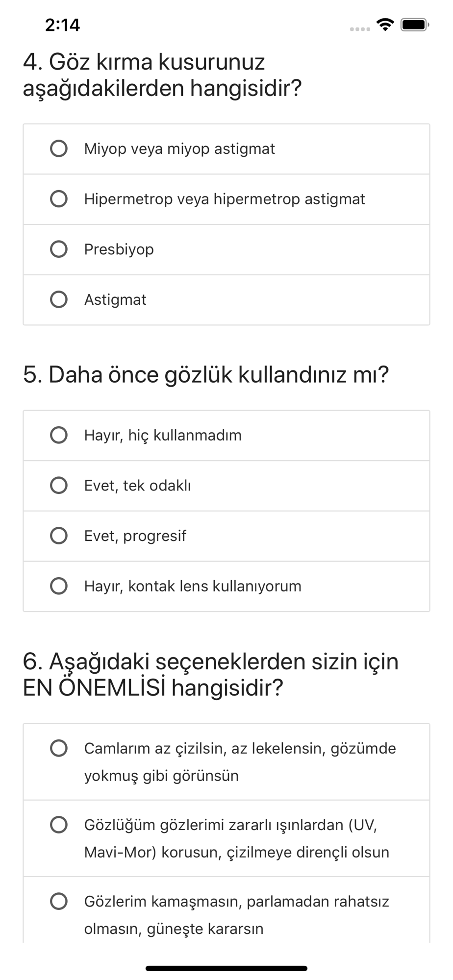Viewport: 453px width, 980px height.
Task: Pick 'Hayır, kontak lens kullanıyorum' option
Action: [x=59, y=586]
